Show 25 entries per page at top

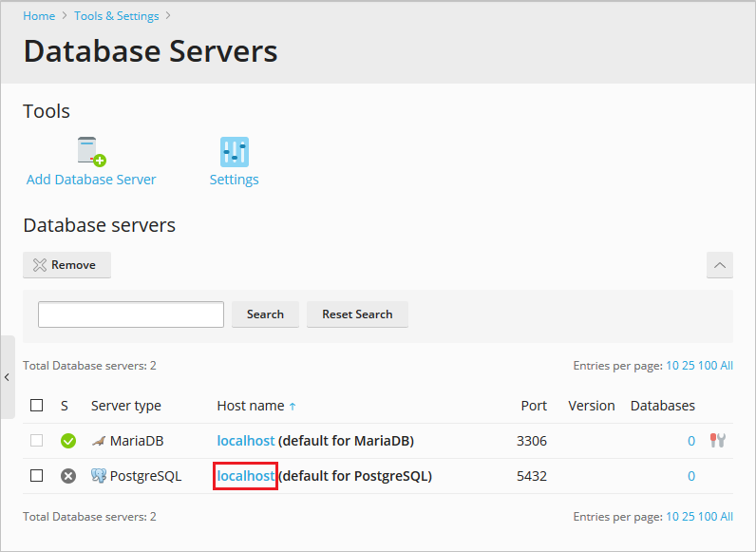pos(689,366)
